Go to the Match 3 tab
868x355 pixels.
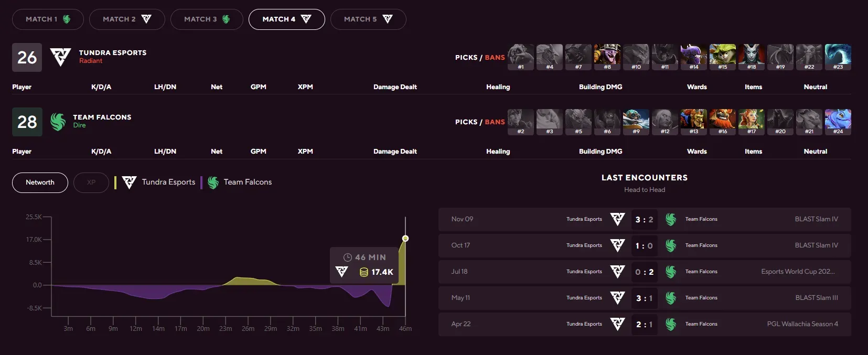click(207, 19)
